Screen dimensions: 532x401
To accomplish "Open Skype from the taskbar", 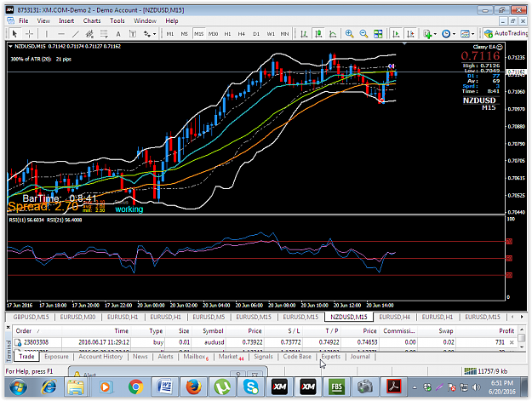I will 251,387.
